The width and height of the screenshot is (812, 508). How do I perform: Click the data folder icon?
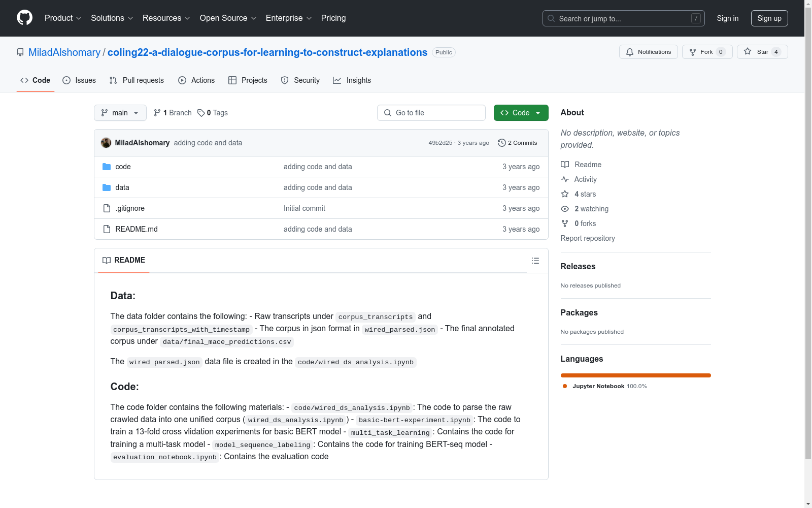click(107, 187)
